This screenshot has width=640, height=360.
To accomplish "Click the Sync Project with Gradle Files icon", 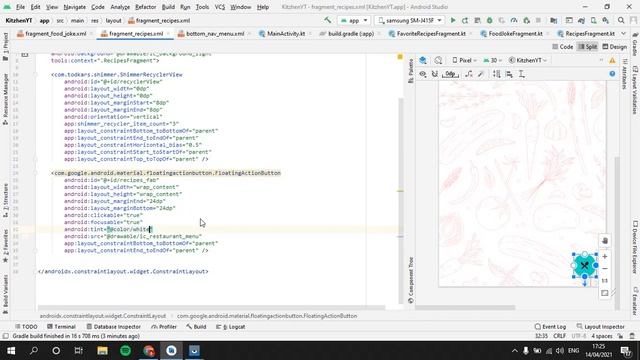I will [x=581, y=20].
